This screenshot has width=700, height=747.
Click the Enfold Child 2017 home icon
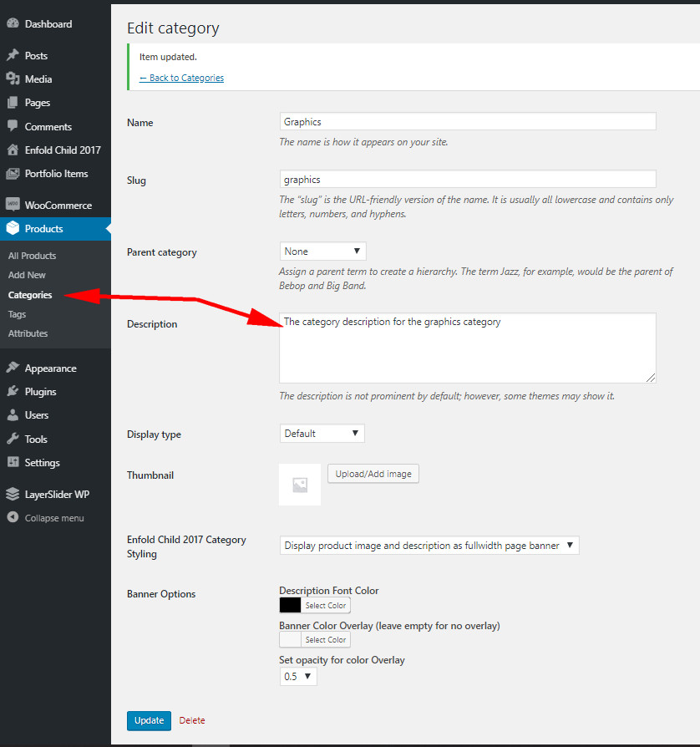[x=13, y=150]
